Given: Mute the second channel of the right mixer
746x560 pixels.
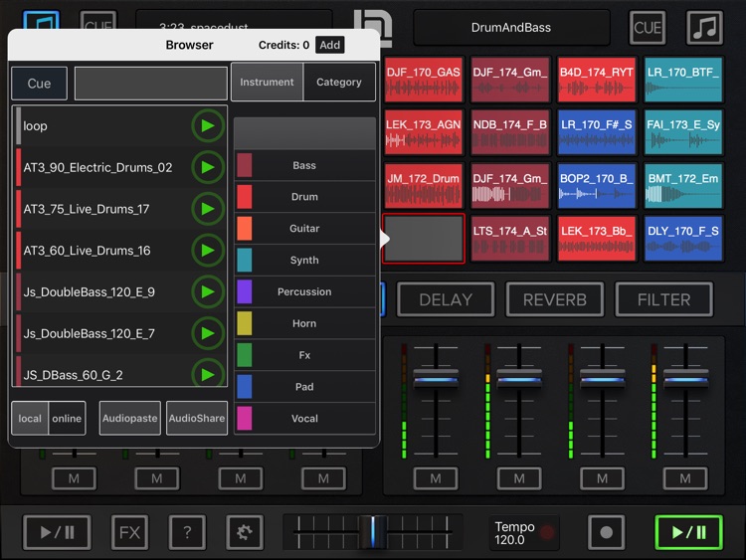Looking at the screenshot, I should pyautogui.click(x=519, y=478).
